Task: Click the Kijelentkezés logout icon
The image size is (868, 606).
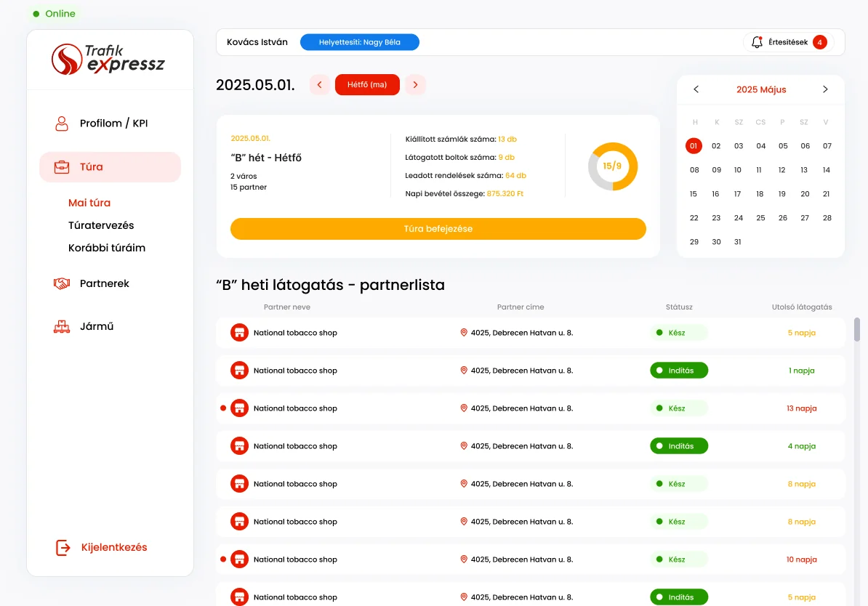Action: coord(63,547)
